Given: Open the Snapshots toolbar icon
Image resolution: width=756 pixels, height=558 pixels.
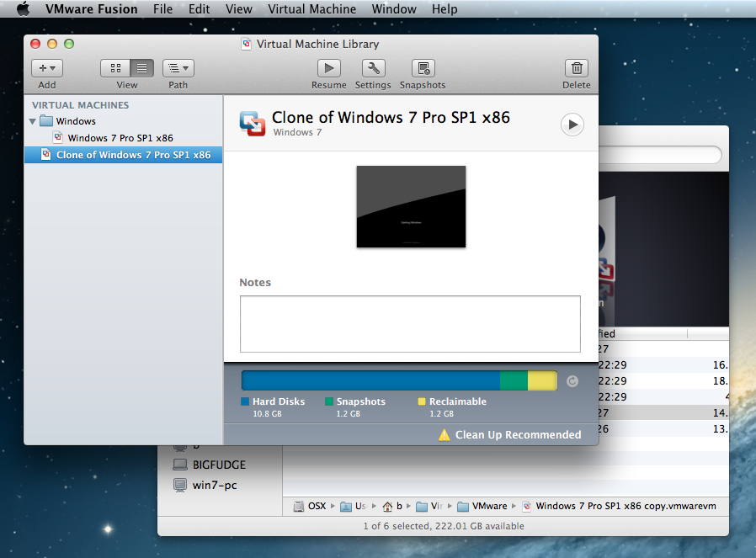Looking at the screenshot, I should pyautogui.click(x=423, y=68).
